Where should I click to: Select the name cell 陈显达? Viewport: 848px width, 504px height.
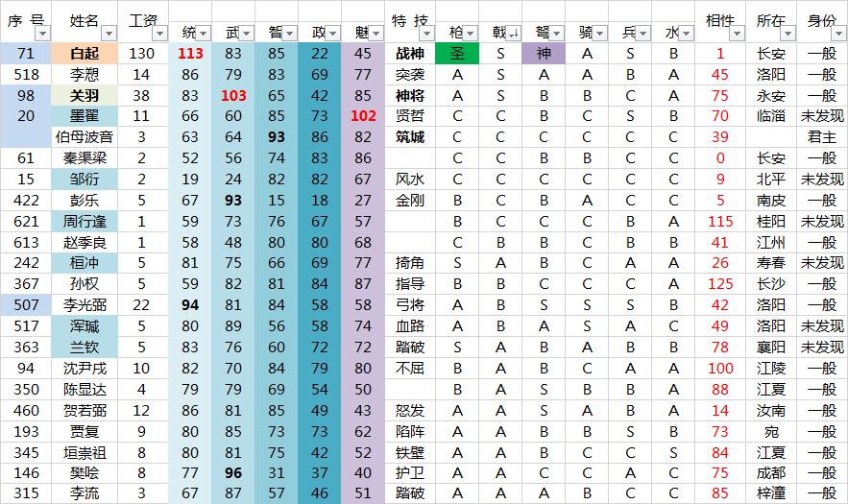tap(85, 390)
